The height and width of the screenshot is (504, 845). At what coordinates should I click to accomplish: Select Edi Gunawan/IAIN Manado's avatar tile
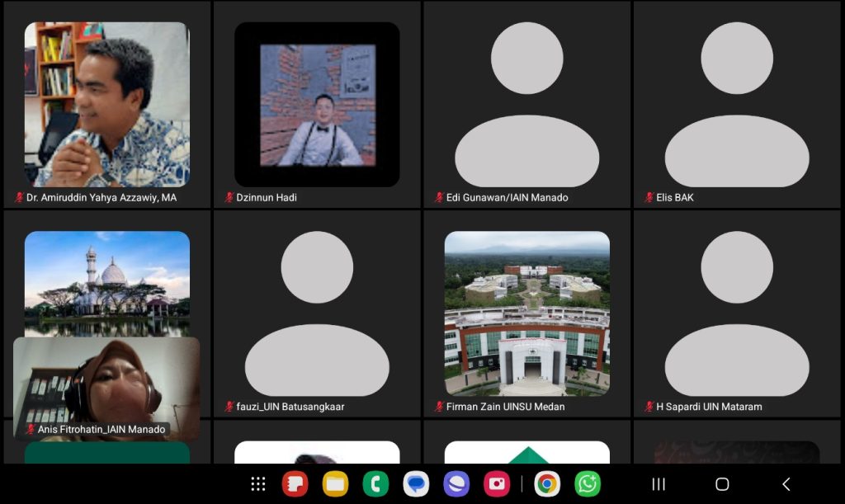[x=526, y=104]
